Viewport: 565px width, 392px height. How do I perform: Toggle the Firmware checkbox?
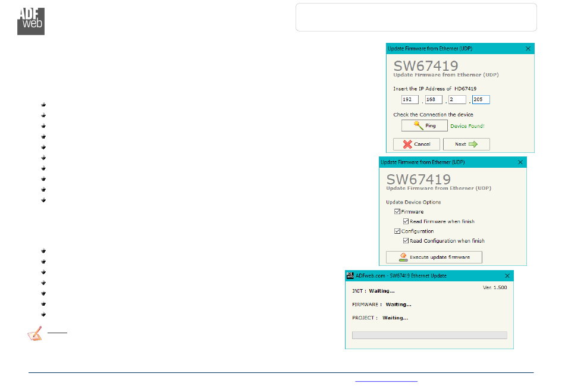click(x=397, y=212)
